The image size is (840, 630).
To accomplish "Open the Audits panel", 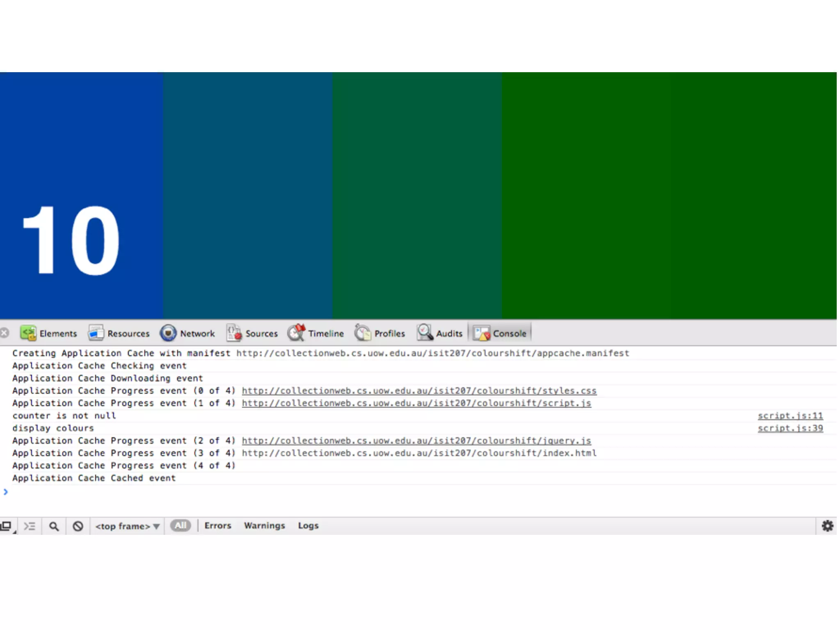I will tap(440, 333).
